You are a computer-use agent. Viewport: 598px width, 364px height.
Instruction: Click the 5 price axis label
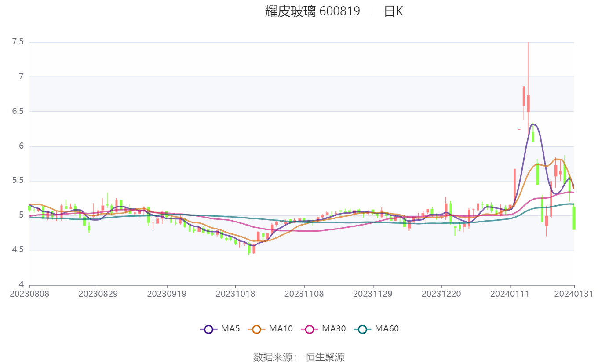pyautogui.click(x=21, y=215)
